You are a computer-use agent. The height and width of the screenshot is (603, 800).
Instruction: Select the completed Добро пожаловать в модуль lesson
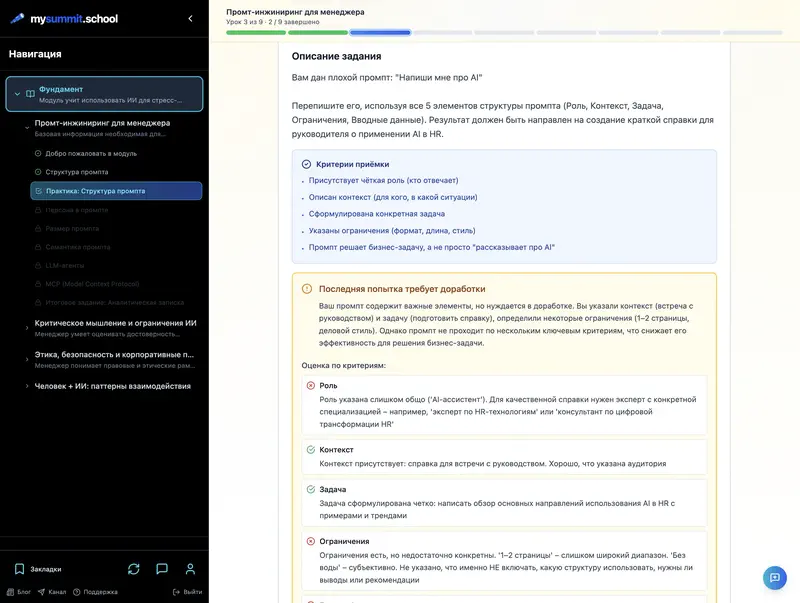pyautogui.click(x=88, y=153)
